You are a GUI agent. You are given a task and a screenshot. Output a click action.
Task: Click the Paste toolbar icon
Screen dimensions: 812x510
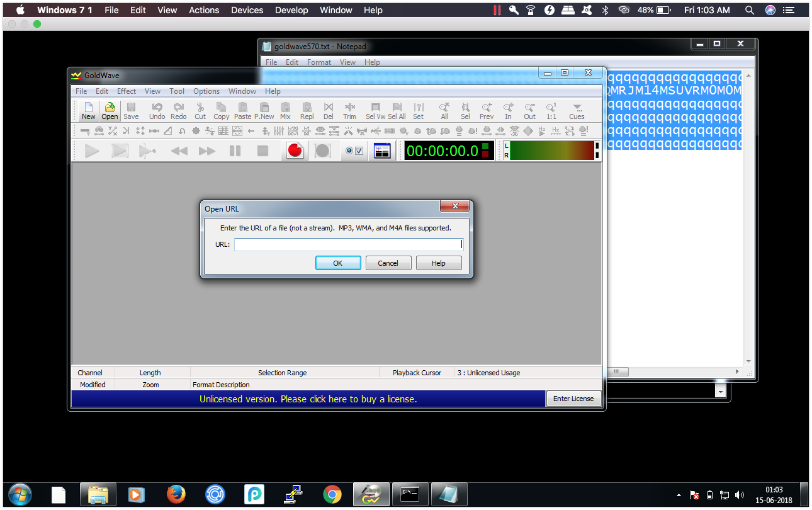tap(242, 111)
